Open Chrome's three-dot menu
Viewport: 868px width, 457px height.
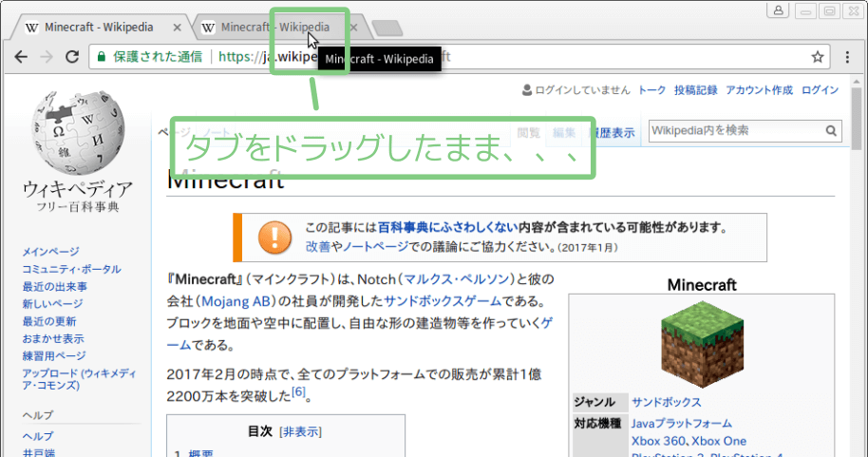(847, 56)
